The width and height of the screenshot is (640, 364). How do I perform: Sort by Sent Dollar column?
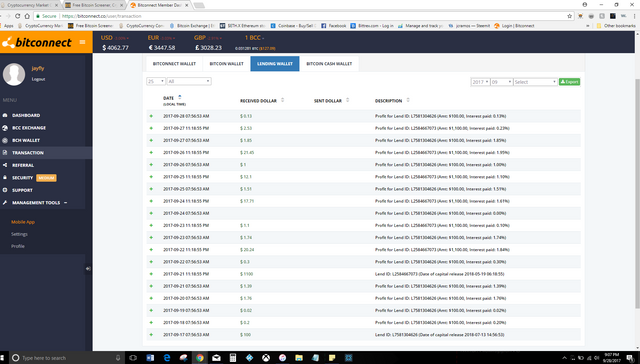click(347, 100)
